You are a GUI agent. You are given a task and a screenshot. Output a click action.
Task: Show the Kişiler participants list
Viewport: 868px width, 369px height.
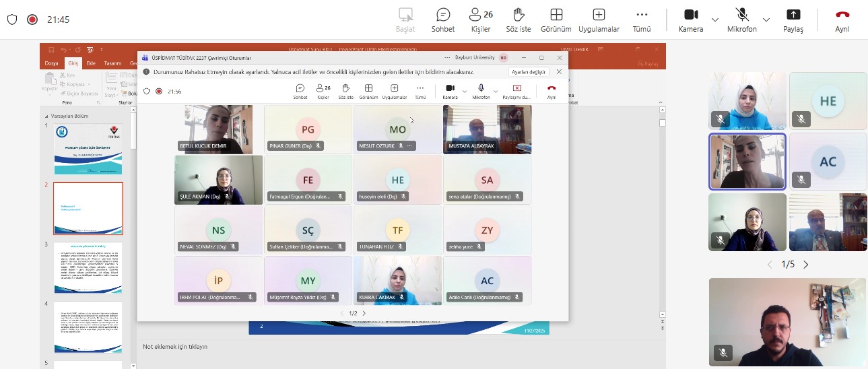[481, 20]
